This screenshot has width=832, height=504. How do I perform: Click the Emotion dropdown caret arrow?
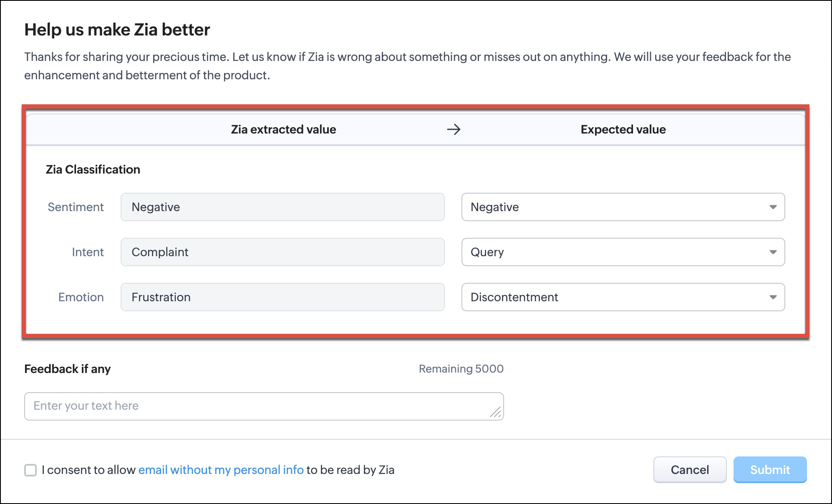click(773, 297)
